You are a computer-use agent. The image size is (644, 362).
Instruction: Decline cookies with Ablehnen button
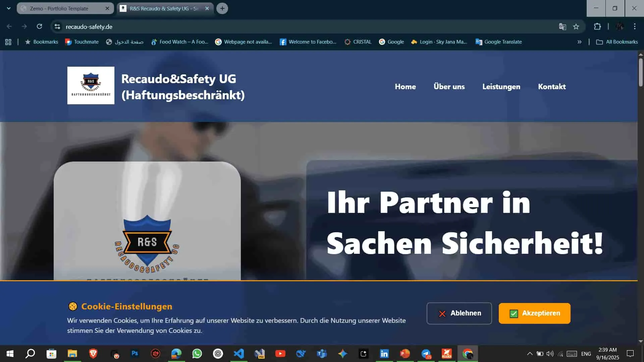point(459,313)
